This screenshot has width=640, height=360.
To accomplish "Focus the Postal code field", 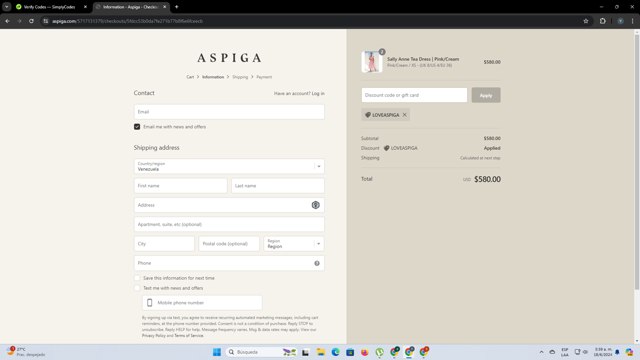I will tap(229, 244).
